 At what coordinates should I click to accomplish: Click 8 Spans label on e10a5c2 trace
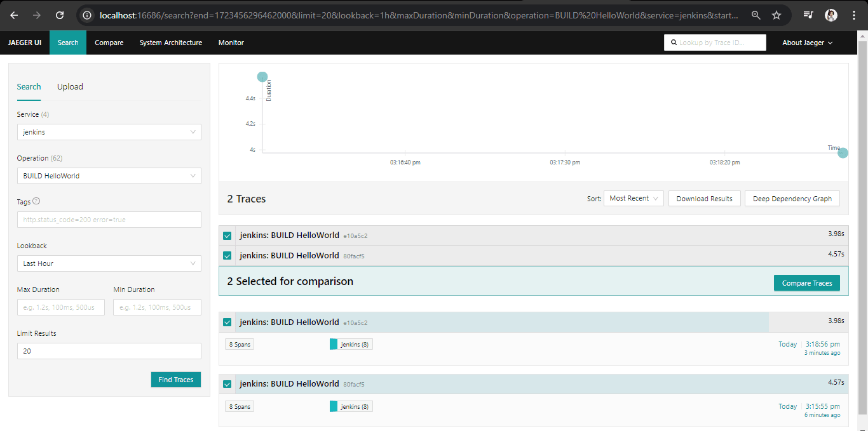tap(240, 344)
